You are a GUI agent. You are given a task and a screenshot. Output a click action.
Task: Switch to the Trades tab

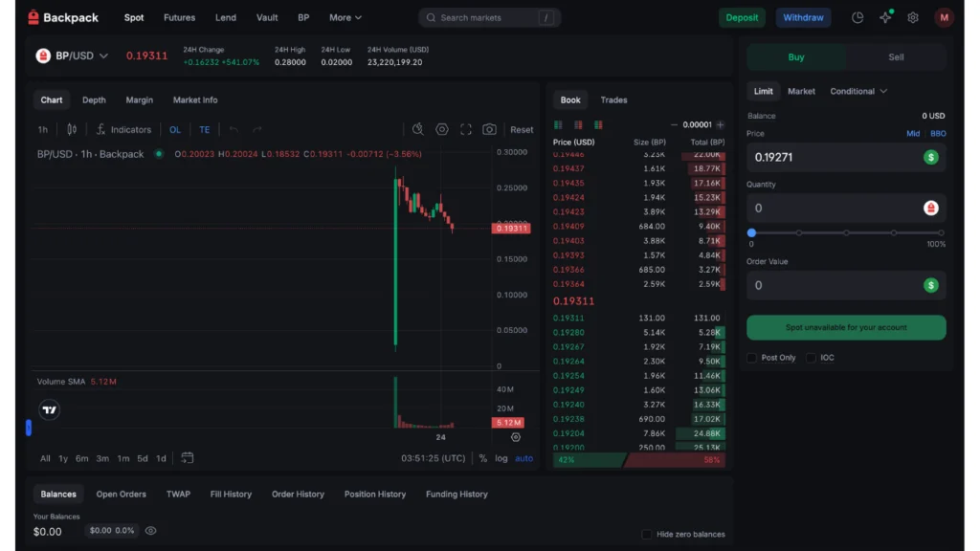613,99
